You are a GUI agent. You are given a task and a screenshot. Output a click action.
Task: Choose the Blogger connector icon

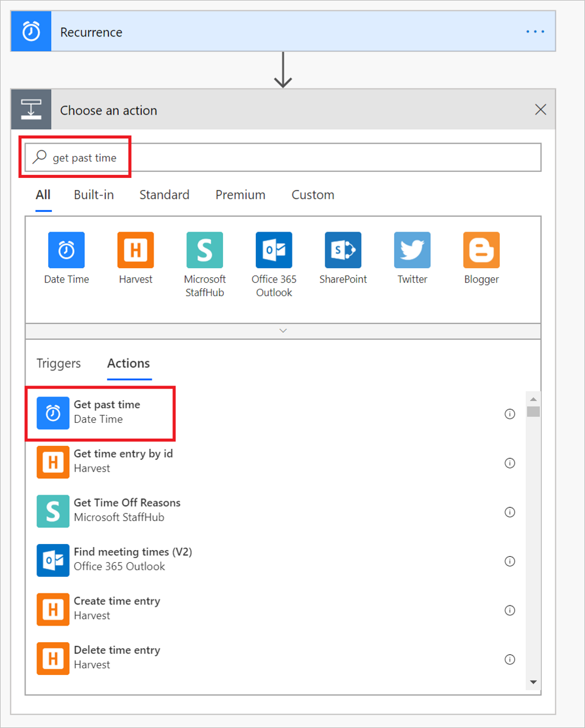(481, 250)
